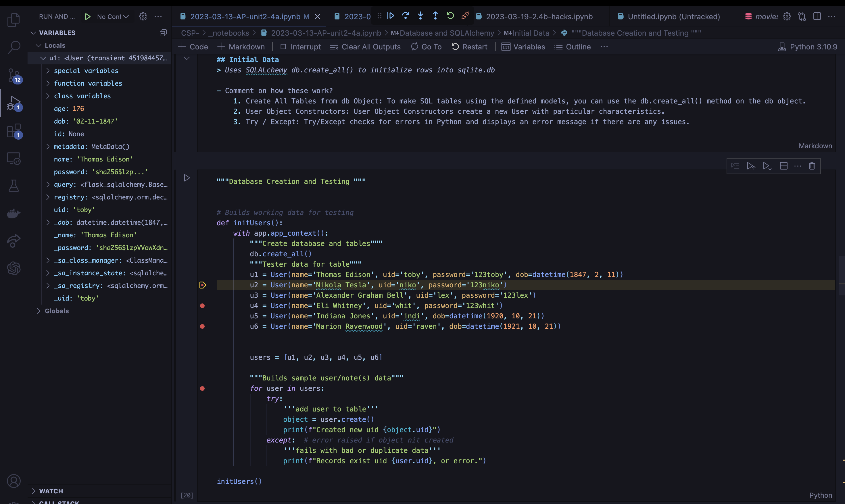This screenshot has height=504, width=845.
Task: Split the code cell using the split icon
Action: (x=784, y=166)
